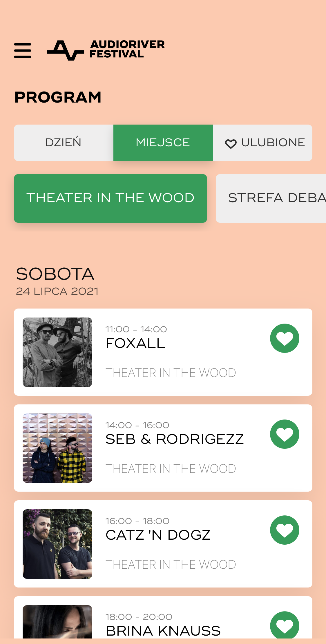This screenshot has height=644, width=326.
Task: Toggle favorite heart for Foxall
Action: [x=285, y=338]
